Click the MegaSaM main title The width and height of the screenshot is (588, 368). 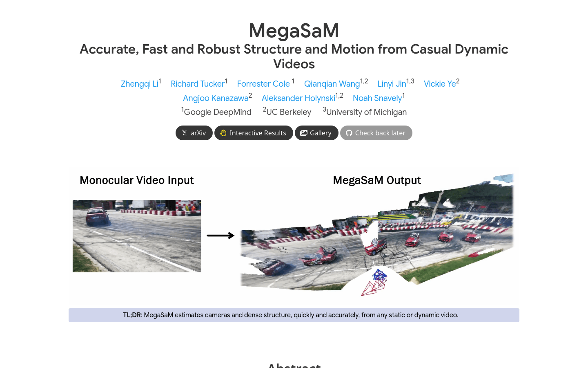click(x=294, y=31)
